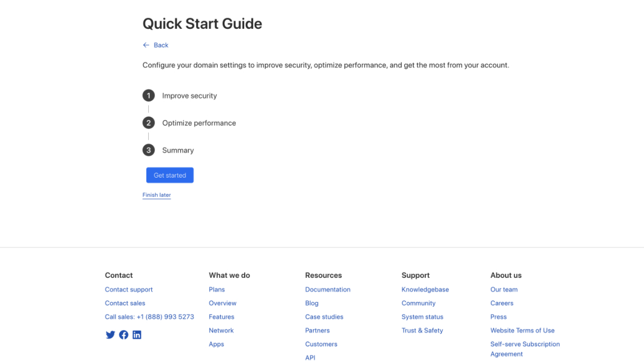Click the Back arrow link

tap(156, 45)
